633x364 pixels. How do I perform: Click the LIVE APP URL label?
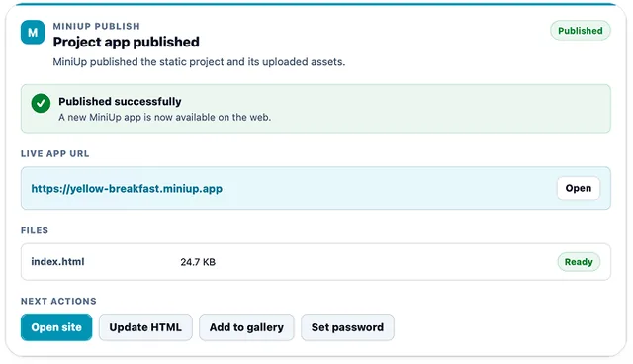tap(55, 153)
